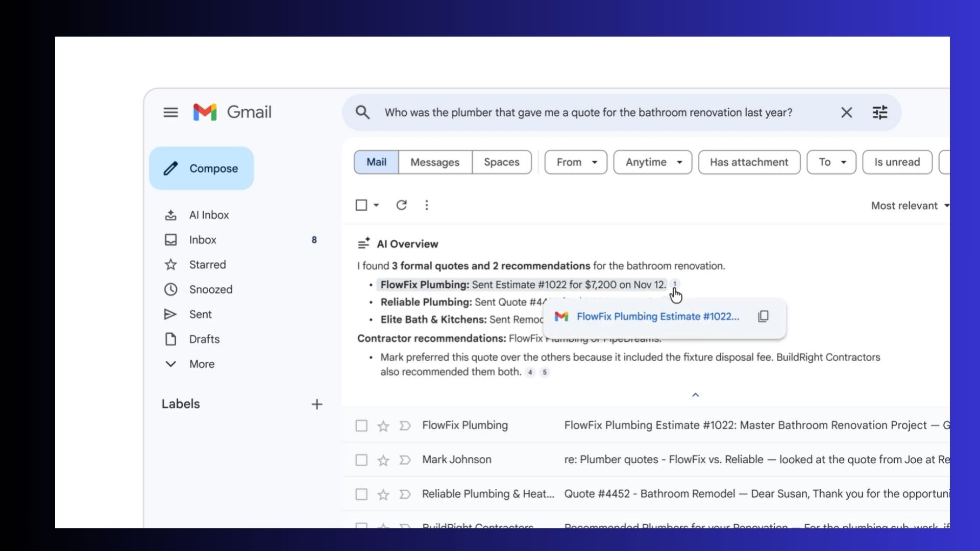Clear the search with X icon
This screenshot has width=980, height=551.
[846, 112]
